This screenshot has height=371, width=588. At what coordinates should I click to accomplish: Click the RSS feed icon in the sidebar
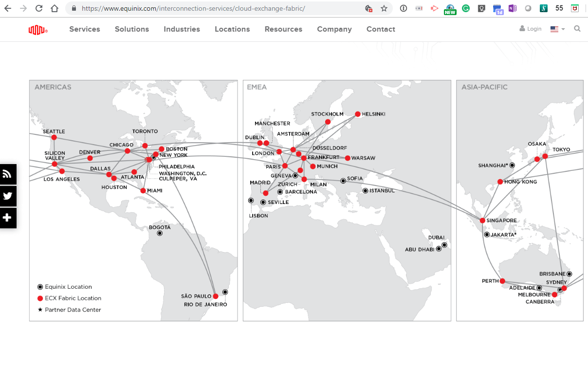click(8, 174)
